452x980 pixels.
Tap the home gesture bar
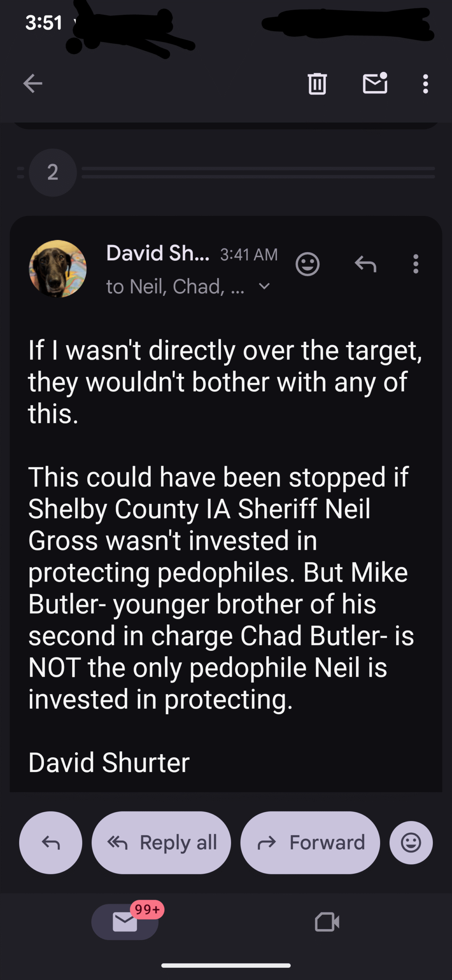click(226, 965)
